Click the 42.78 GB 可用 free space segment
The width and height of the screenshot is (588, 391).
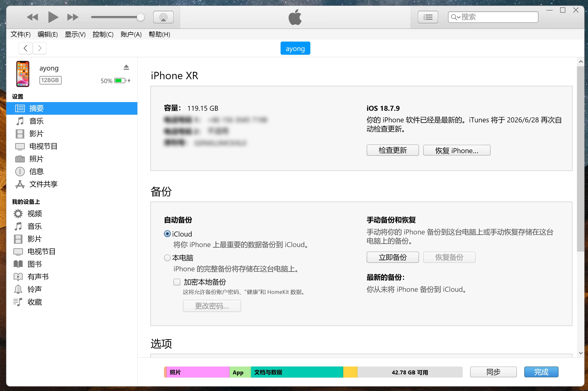coord(410,372)
